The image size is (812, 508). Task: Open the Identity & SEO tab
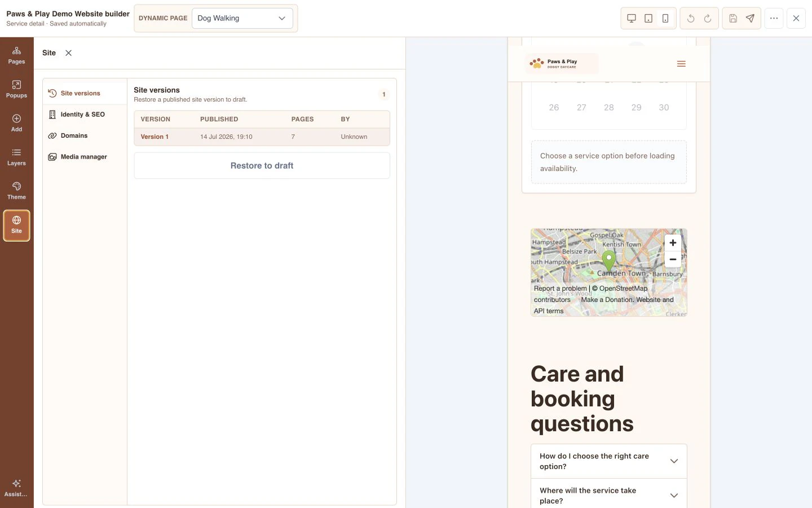[85, 115]
